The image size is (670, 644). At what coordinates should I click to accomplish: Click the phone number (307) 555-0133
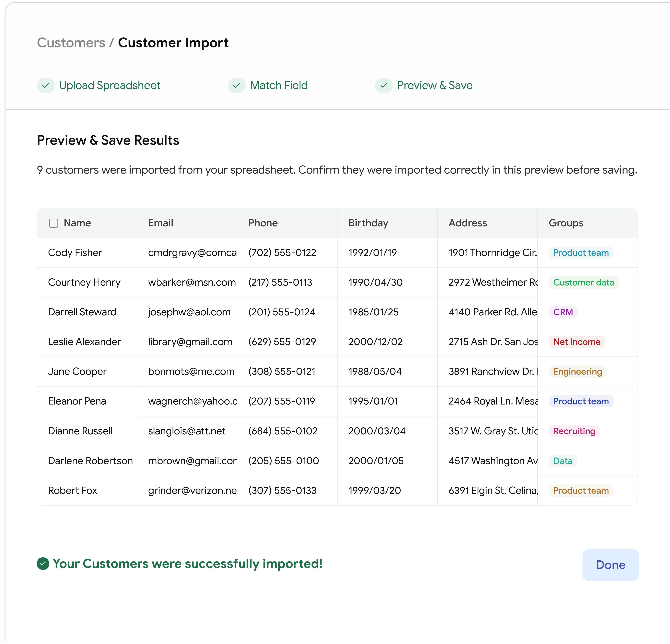pyautogui.click(x=282, y=491)
